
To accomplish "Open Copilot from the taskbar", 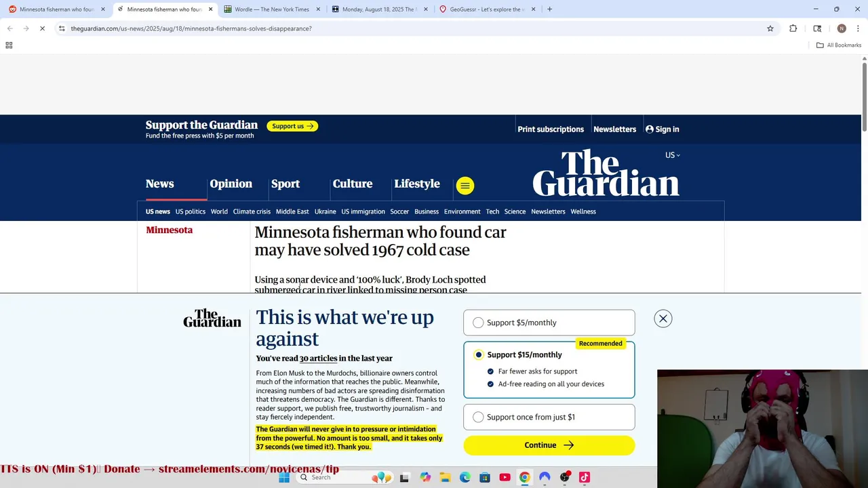I will [x=425, y=477].
